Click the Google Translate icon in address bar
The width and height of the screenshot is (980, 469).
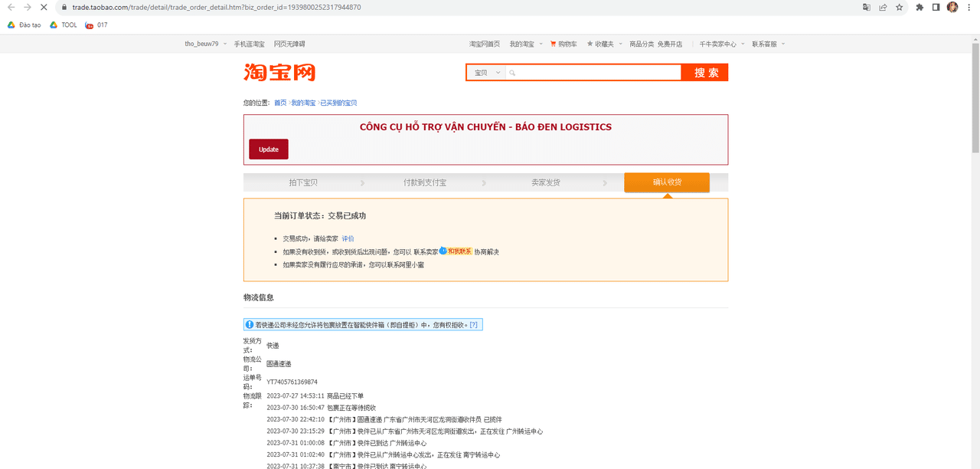[x=867, y=7]
